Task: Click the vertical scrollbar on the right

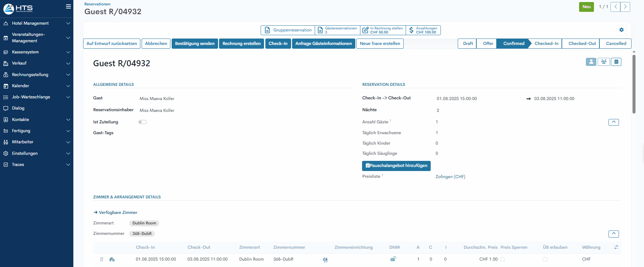Action: tap(634, 84)
